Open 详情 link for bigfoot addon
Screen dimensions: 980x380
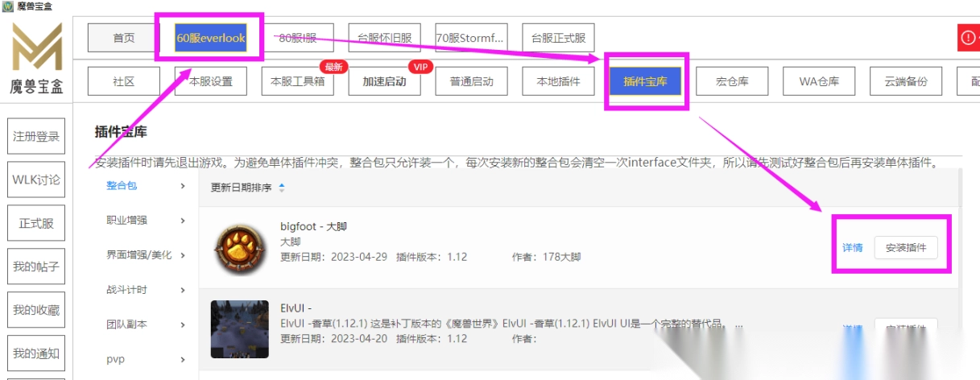pos(852,247)
